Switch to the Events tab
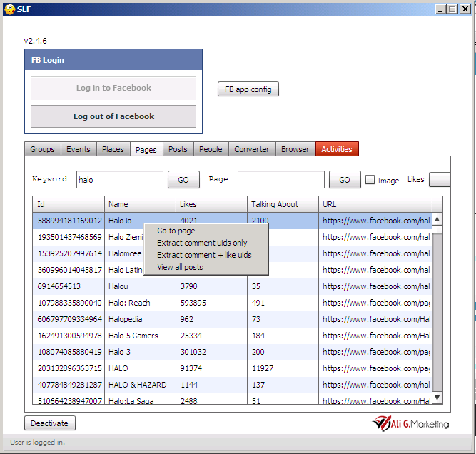 [79, 149]
